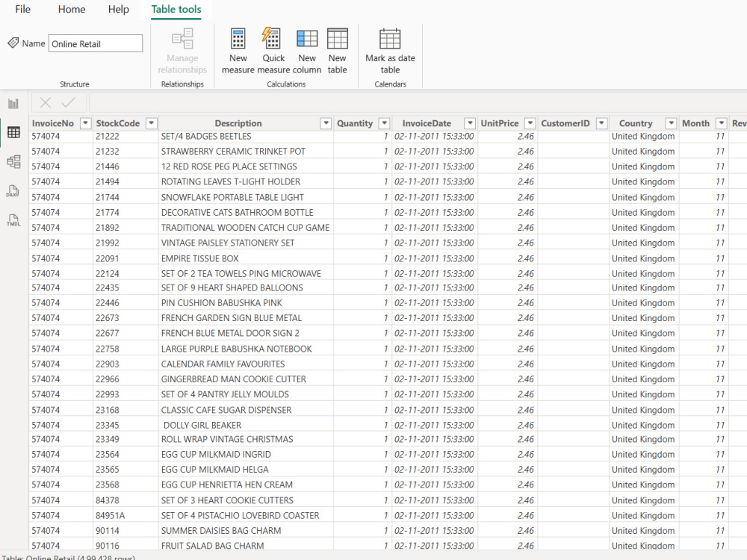Viewport: 747px width, 560px height.
Task: Open the File menu
Action: pyautogui.click(x=23, y=9)
